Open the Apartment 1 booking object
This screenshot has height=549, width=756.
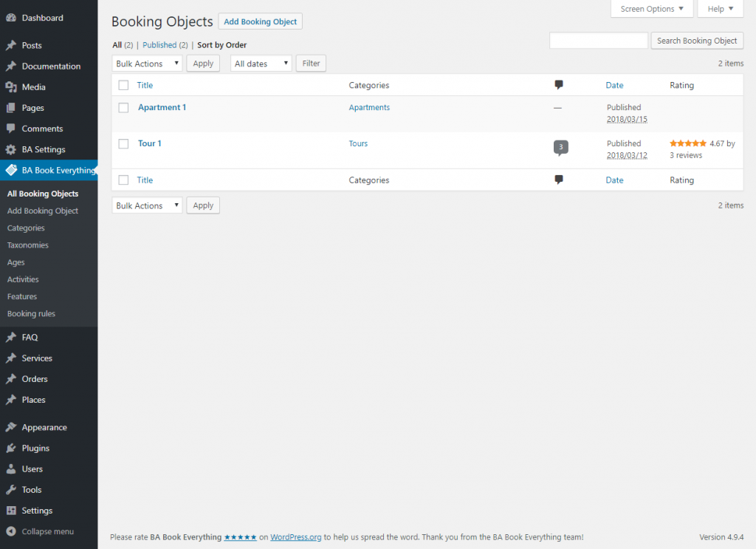[162, 107]
